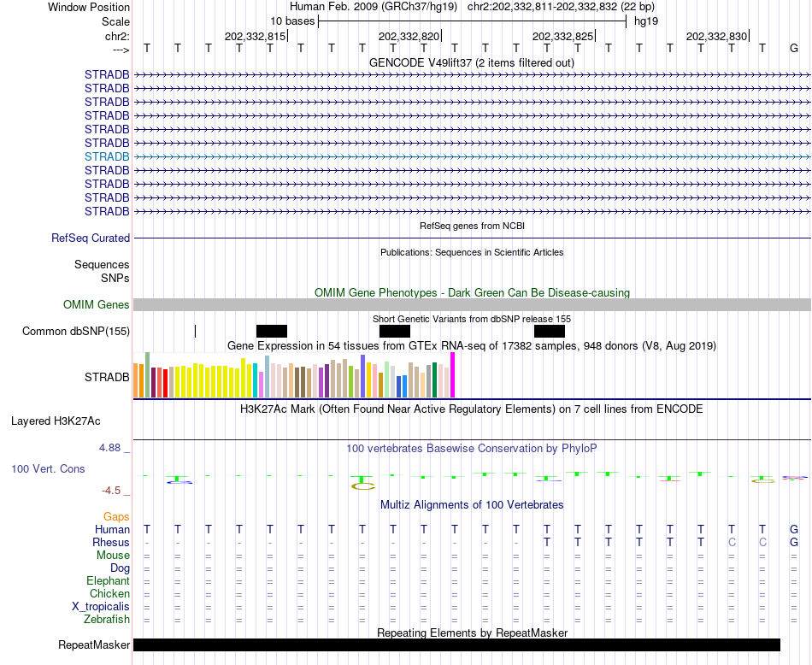812x665 pixels.
Task: Select the gray OMIM Genes bar
Action: pos(472,304)
